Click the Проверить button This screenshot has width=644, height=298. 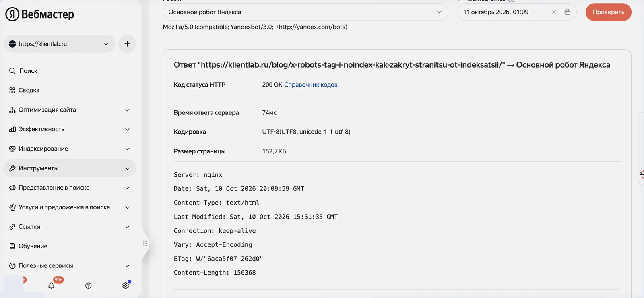pyautogui.click(x=608, y=12)
